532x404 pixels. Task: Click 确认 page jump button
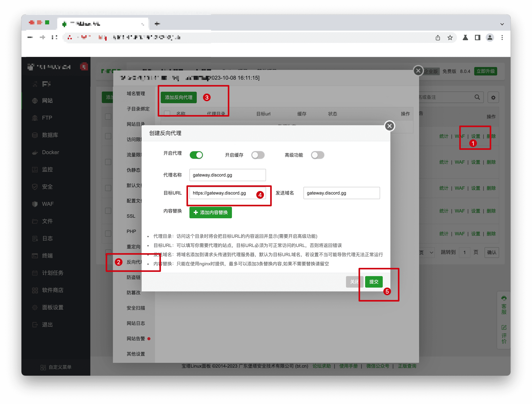coord(492,252)
